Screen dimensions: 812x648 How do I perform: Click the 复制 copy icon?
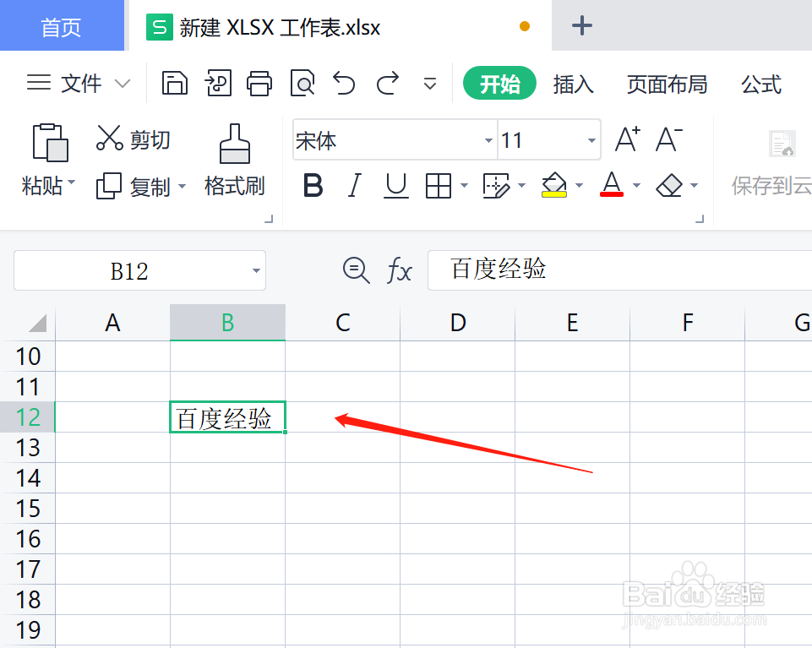click(109, 186)
